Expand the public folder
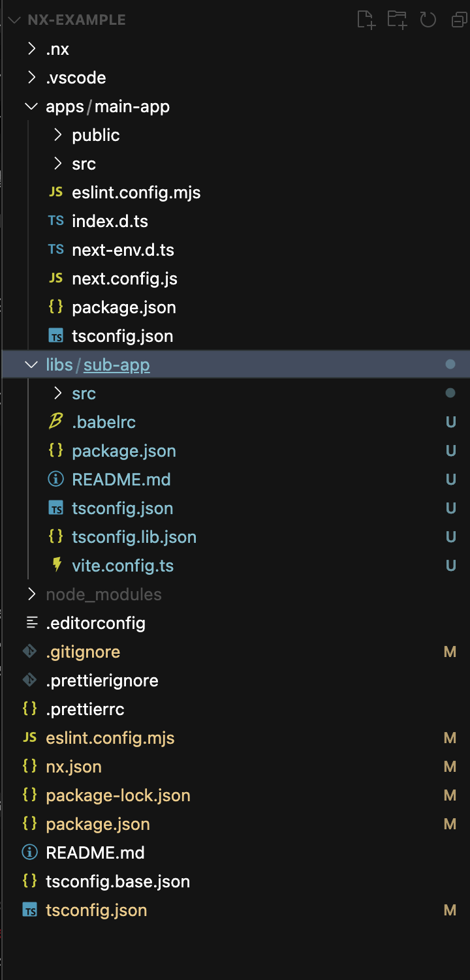 [x=57, y=135]
